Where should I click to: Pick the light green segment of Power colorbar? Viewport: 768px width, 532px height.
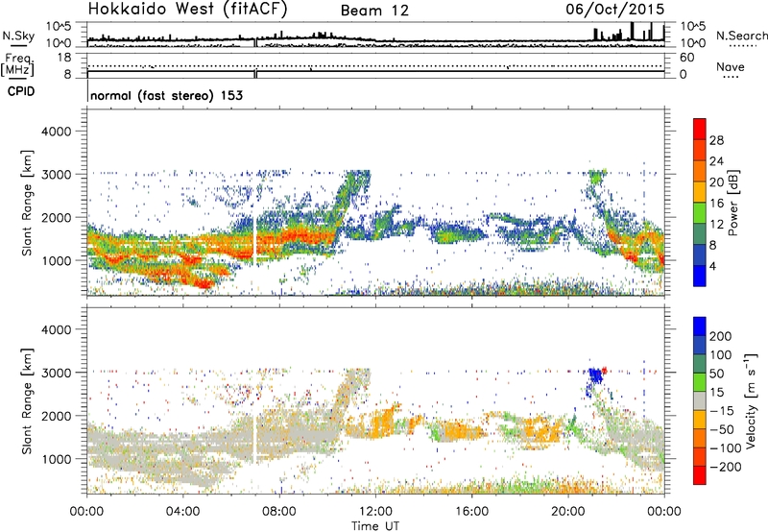tap(700, 212)
